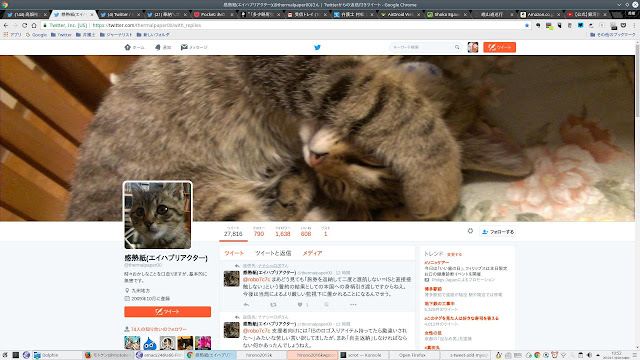Open first tweet's author avatar
The width and height of the screenshot is (640, 360).
pyautogui.click(x=231, y=278)
